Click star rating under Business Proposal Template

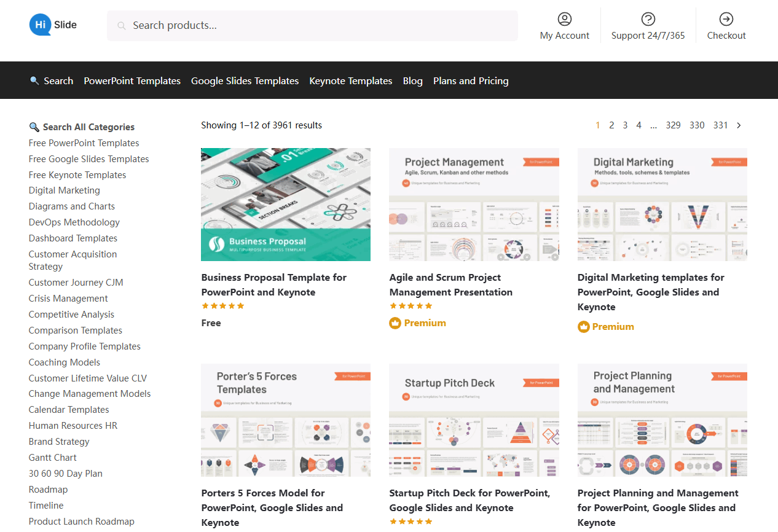pos(223,306)
